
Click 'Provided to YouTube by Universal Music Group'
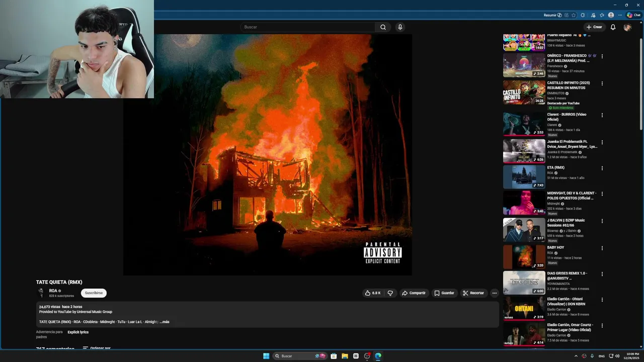tap(75, 312)
